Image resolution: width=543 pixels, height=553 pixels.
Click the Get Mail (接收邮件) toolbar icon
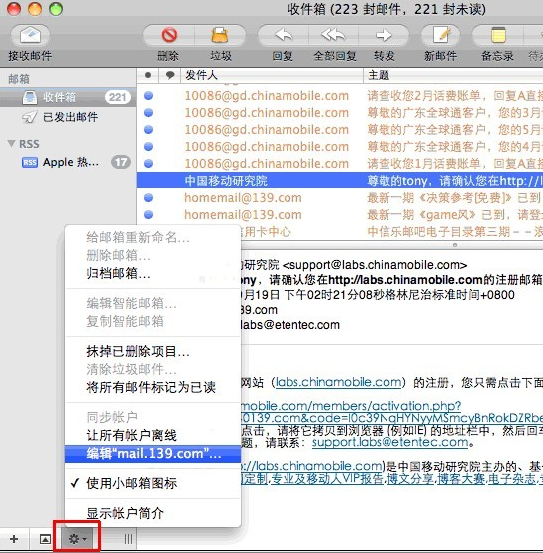point(30,35)
